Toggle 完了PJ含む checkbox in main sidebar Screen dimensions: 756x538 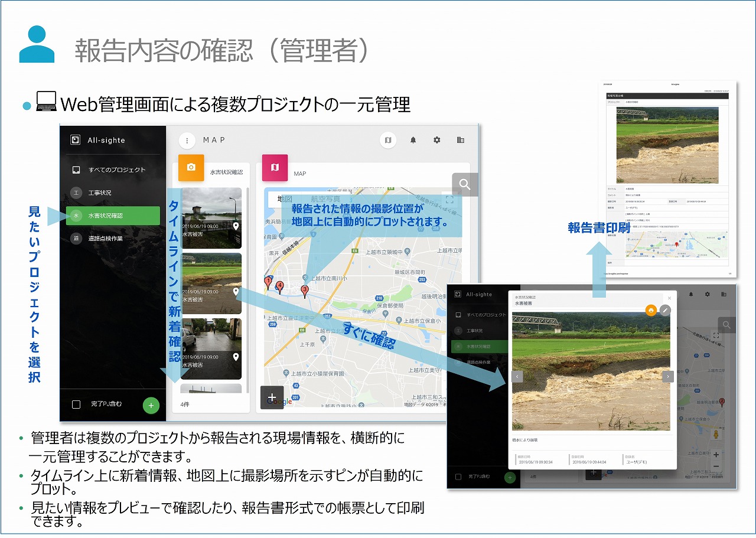76,405
